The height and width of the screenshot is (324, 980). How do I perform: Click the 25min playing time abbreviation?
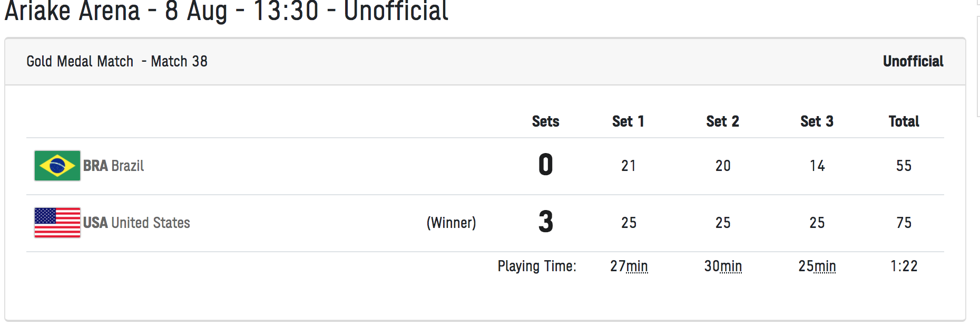click(817, 266)
